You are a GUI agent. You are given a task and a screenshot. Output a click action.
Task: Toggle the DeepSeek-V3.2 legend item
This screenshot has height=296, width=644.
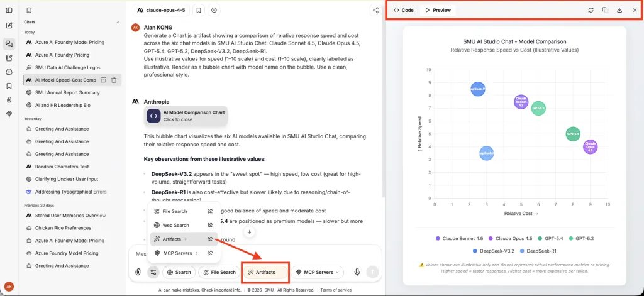(494, 250)
